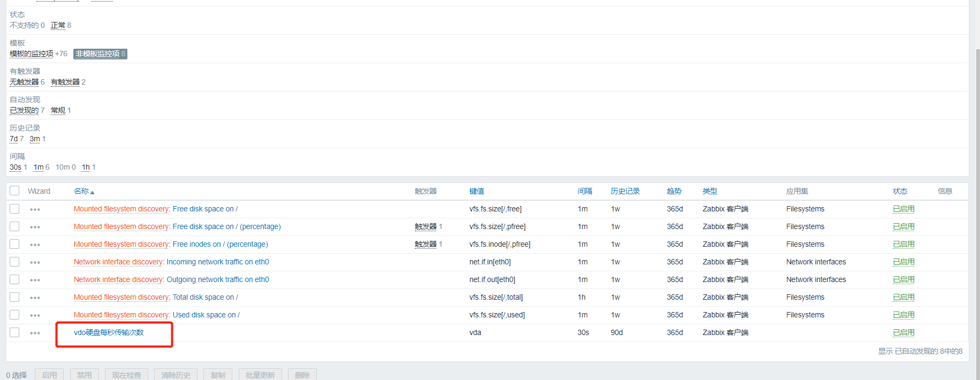Screen dimensions: 980x380
Task: Filter interval by 1h
Action: pyautogui.click(x=86, y=167)
